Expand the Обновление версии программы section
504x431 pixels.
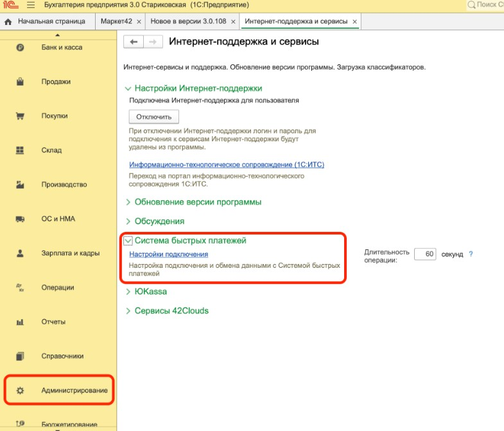(128, 202)
